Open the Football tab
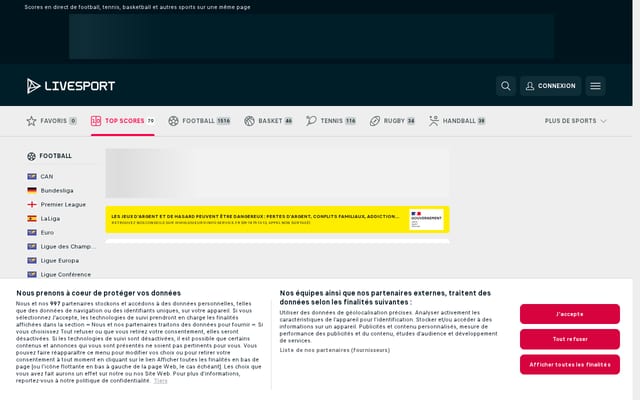Image resolution: width=640 pixels, height=400 pixels. click(x=199, y=121)
